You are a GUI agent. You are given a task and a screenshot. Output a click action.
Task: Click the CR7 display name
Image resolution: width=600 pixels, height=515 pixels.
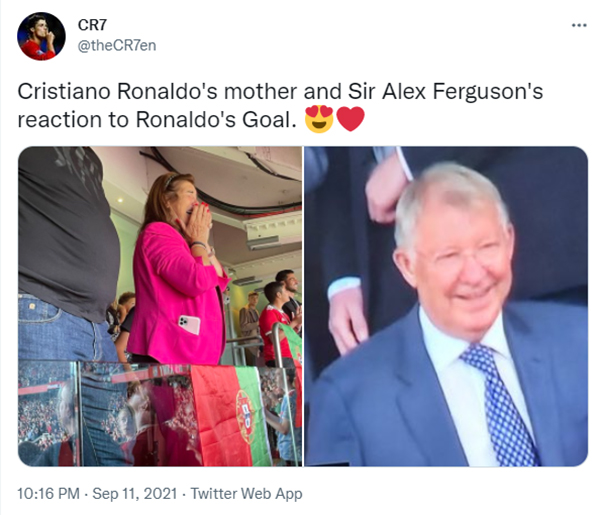(92, 25)
